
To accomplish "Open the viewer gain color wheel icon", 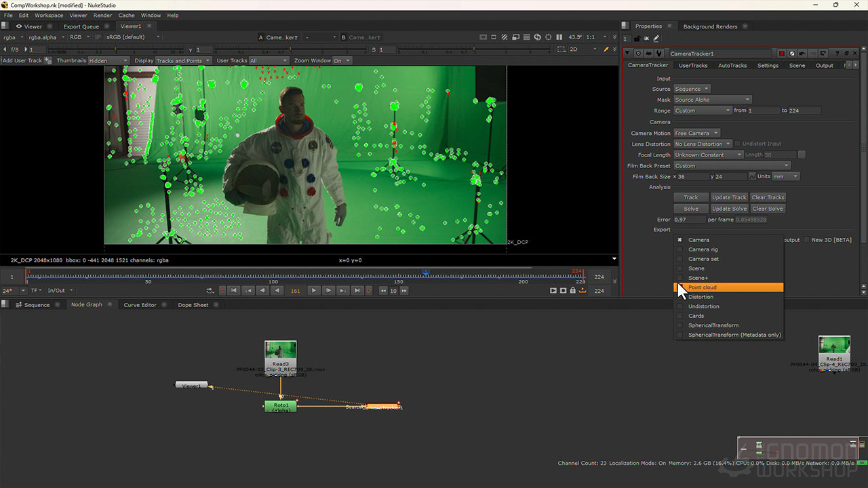I will [549, 37].
